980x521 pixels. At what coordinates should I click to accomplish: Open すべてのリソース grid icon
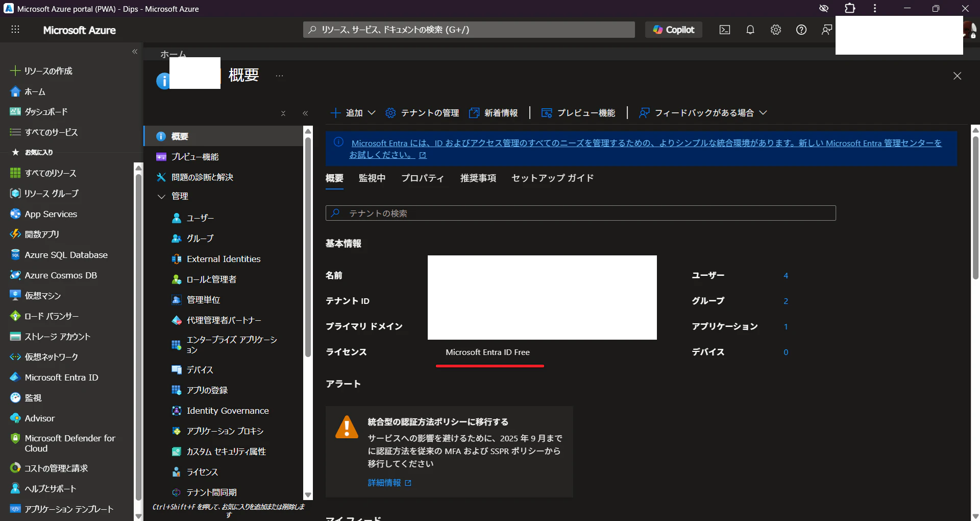click(15, 173)
